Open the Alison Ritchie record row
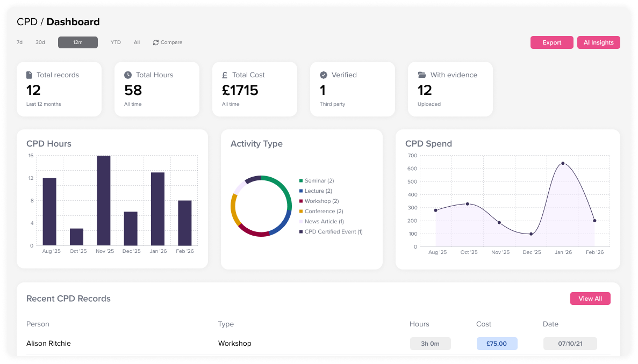The image size is (638, 364). [x=49, y=344]
